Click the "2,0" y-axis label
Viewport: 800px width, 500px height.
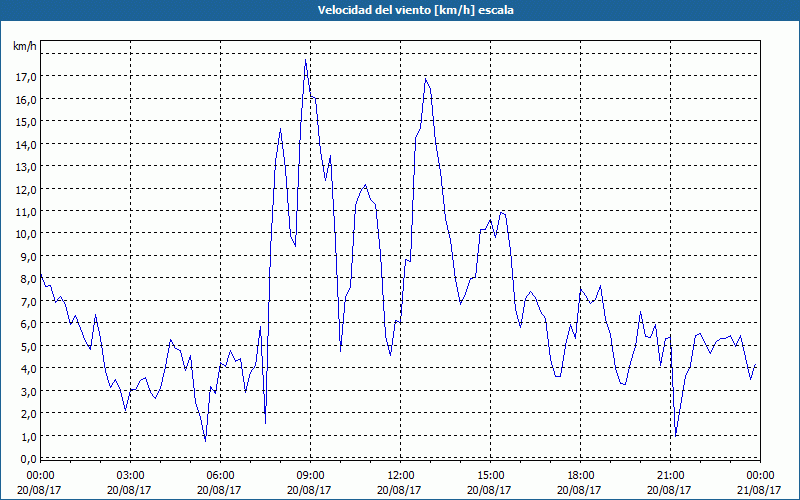(28, 413)
